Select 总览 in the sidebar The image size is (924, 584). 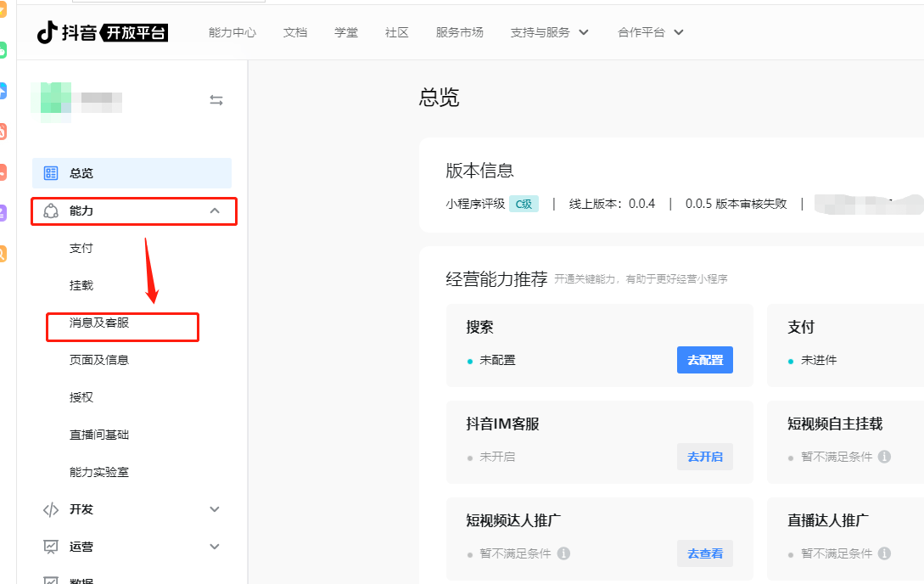coord(132,173)
